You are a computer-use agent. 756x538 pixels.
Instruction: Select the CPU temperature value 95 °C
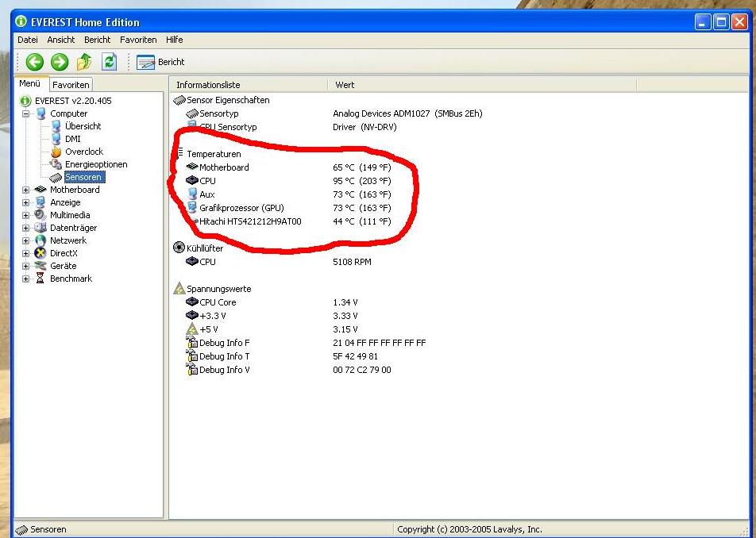(x=361, y=181)
